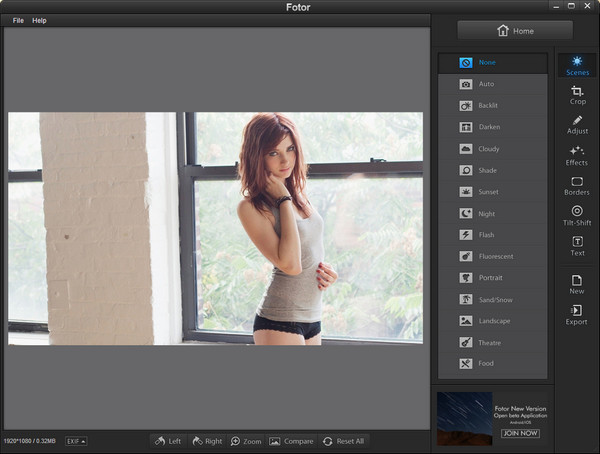Create a New document icon
The image size is (600, 454).
pos(577,284)
